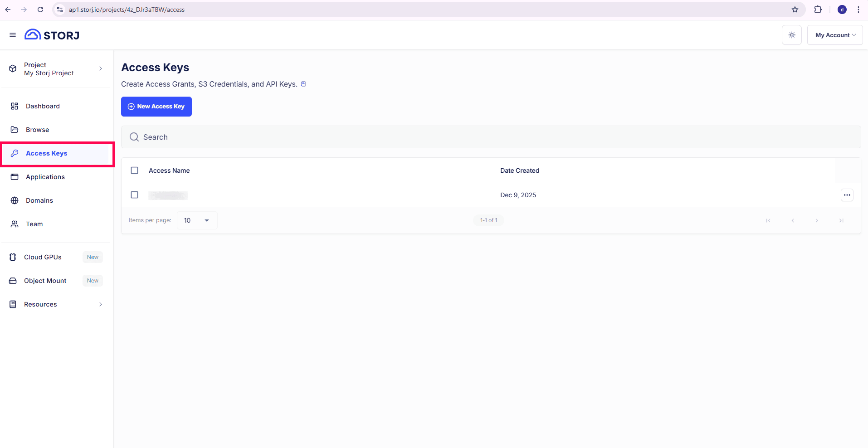Toggle light/dark theme with the sun icon

[x=792, y=34]
